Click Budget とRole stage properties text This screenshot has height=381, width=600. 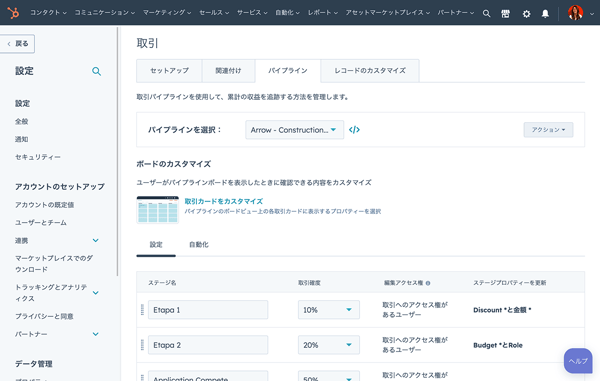click(498, 345)
